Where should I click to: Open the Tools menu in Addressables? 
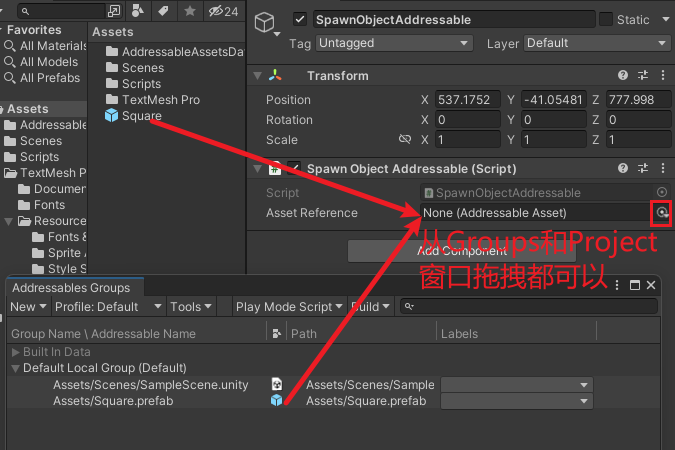188,307
